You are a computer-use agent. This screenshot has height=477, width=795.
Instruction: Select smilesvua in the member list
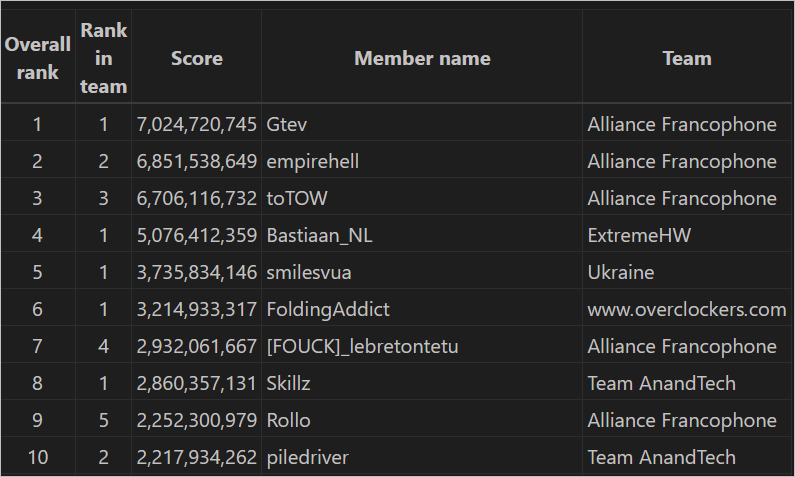click(309, 273)
